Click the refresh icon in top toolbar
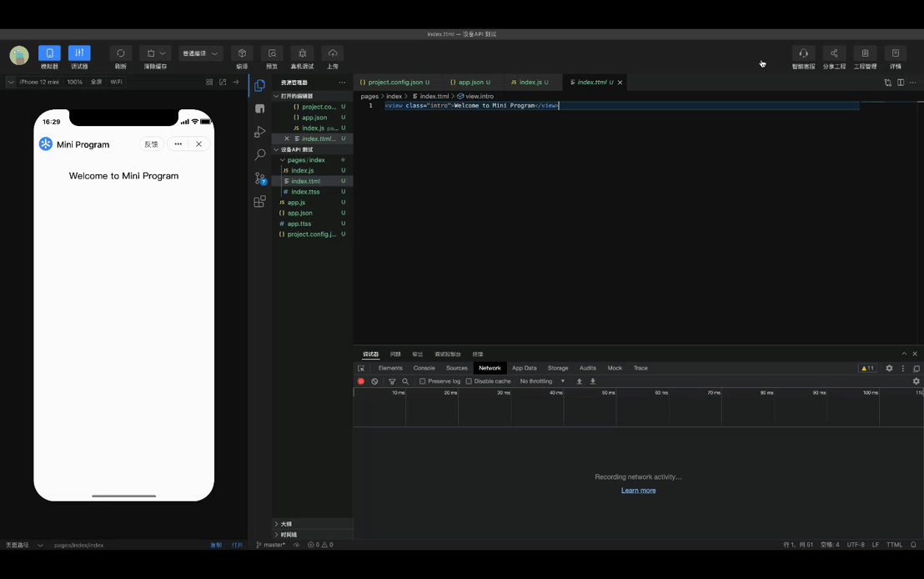Image resolution: width=924 pixels, height=579 pixels. pyautogui.click(x=121, y=53)
